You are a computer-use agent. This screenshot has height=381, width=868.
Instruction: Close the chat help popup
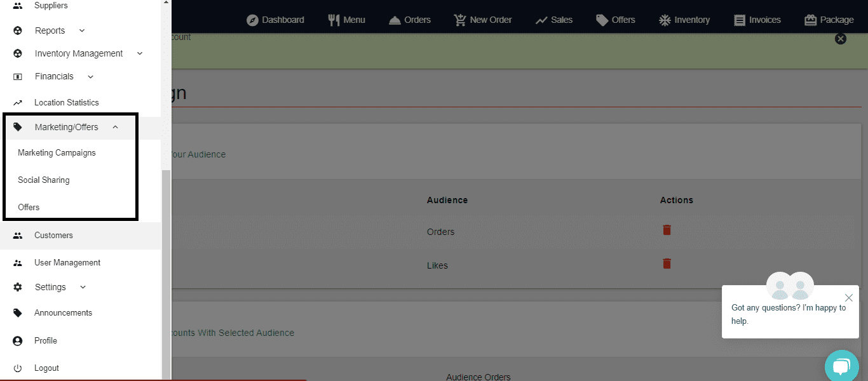pyautogui.click(x=848, y=298)
